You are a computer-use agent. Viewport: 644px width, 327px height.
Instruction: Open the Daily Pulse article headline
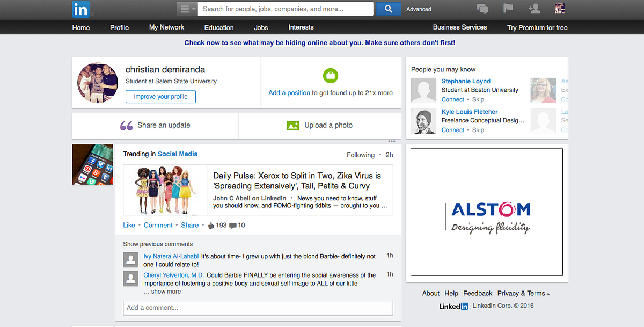tap(297, 180)
